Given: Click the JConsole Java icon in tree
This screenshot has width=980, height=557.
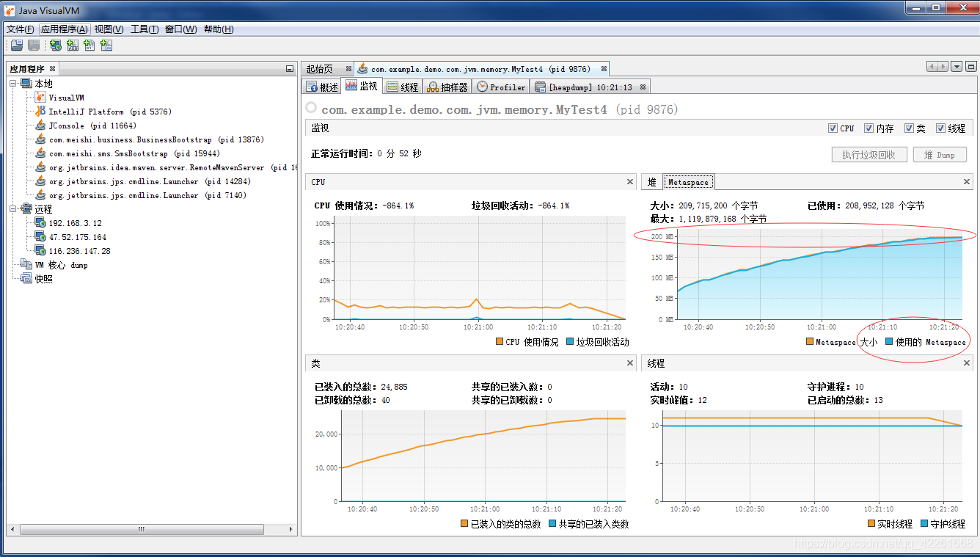Looking at the screenshot, I should tap(40, 125).
